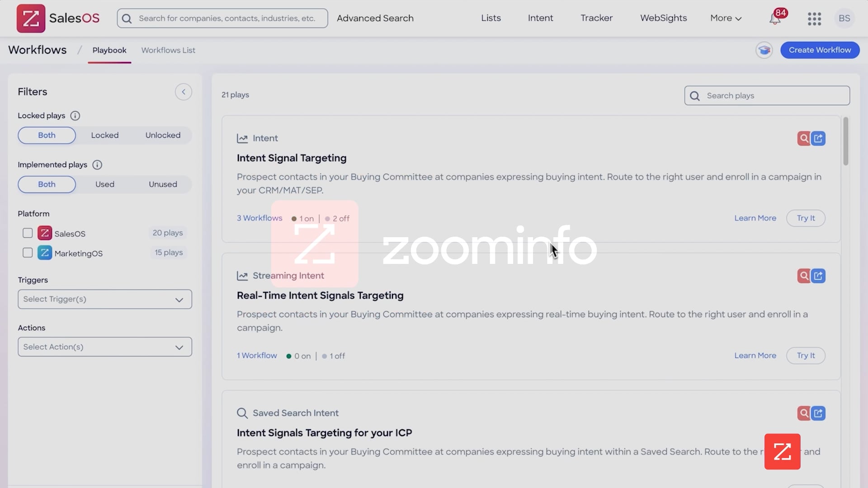Click the BS user avatar
The width and height of the screenshot is (868, 488).
pos(844,18)
